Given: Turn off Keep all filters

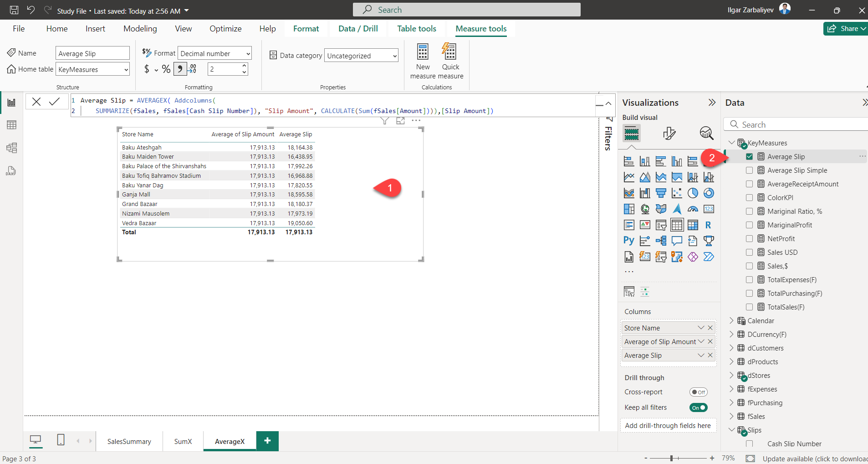Looking at the screenshot, I should [698, 407].
